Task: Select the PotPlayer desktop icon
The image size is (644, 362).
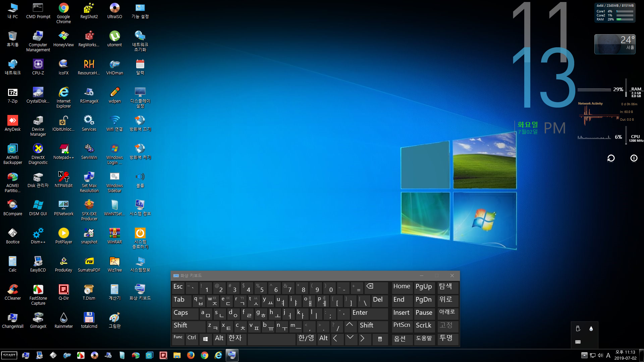Action: [63, 236]
